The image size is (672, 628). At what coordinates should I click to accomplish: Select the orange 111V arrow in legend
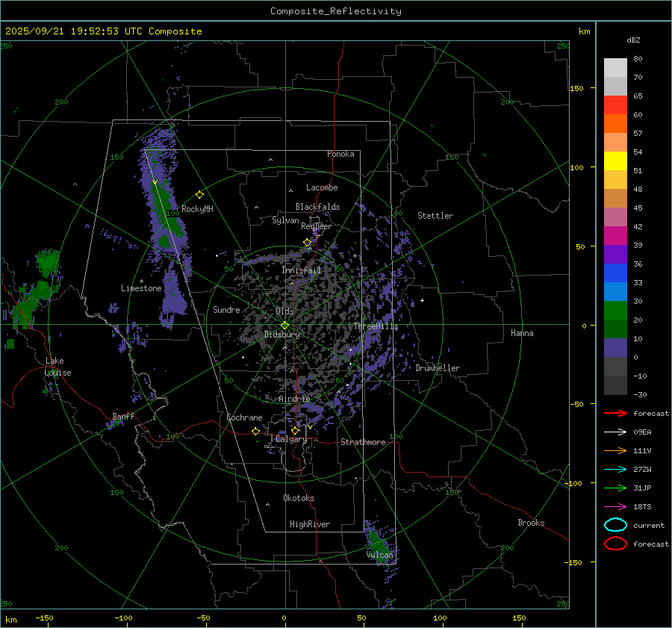pyautogui.click(x=615, y=450)
